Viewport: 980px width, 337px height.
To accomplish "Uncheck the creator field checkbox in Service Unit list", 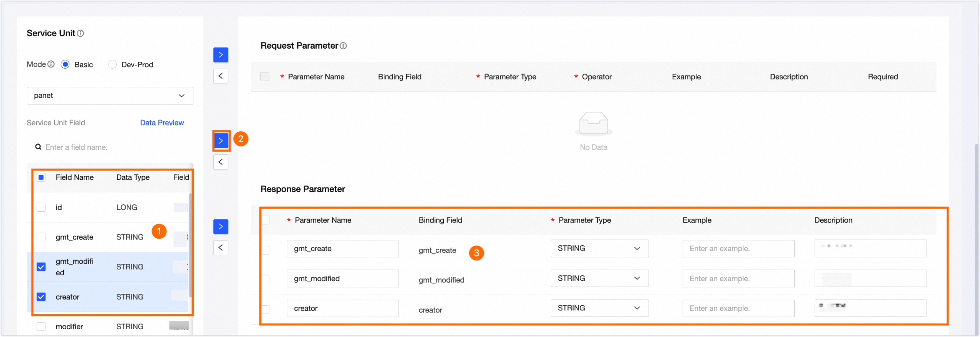I will (x=41, y=297).
